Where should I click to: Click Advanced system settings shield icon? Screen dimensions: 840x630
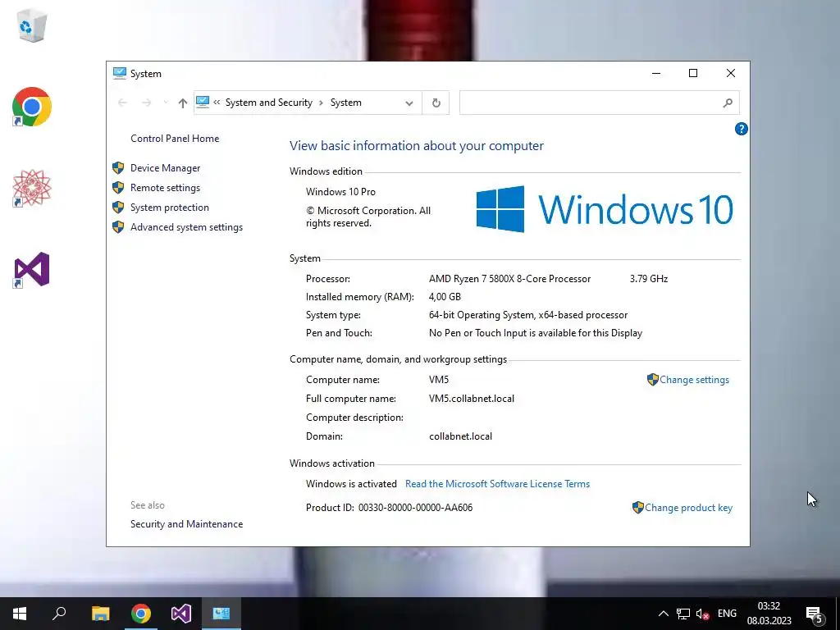click(118, 227)
